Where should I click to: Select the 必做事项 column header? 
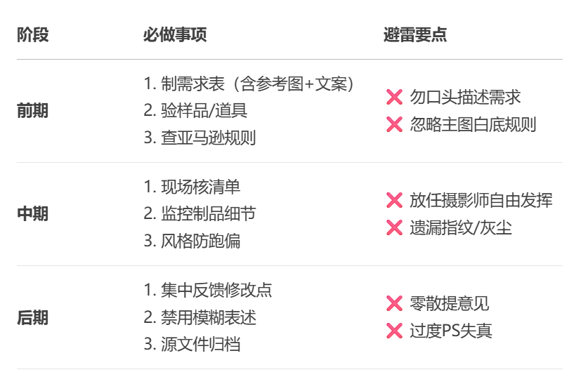(x=175, y=35)
